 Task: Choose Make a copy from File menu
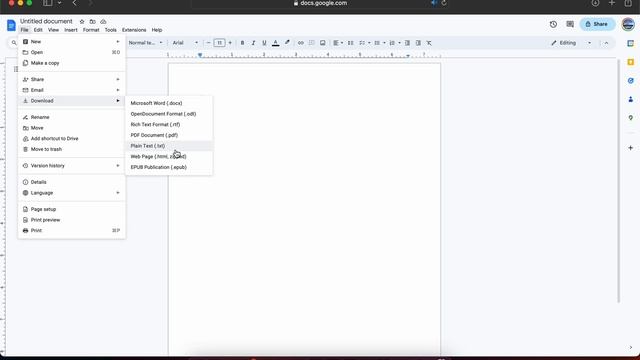pyautogui.click(x=72, y=63)
